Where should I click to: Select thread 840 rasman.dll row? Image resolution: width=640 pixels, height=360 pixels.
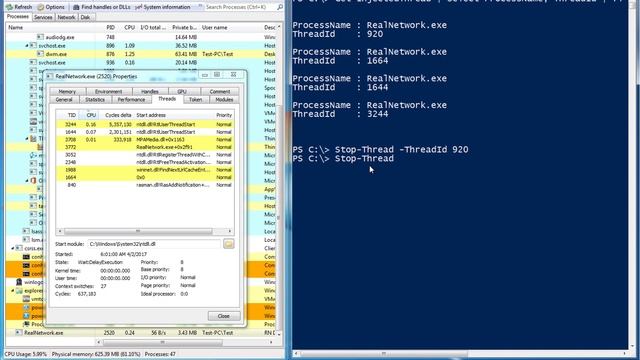click(x=145, y=185)
